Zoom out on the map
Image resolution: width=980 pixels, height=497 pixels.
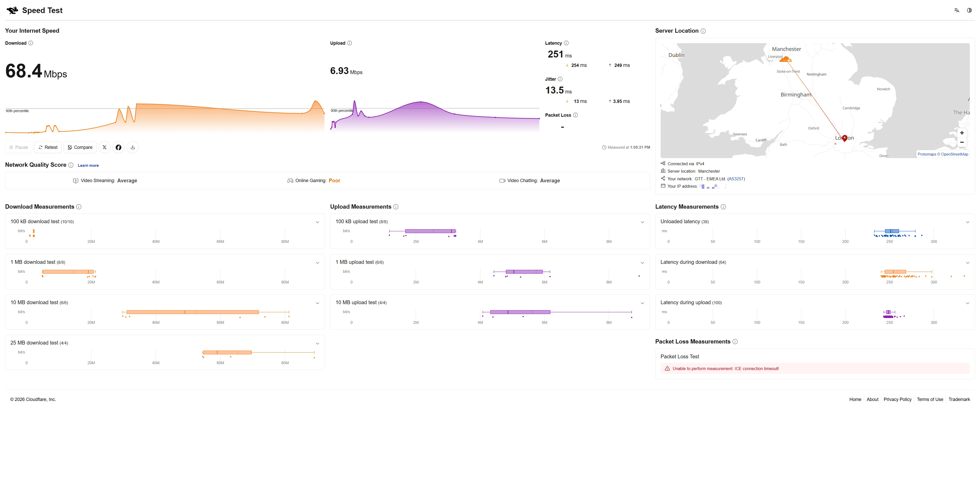click(x=962, y=142)
